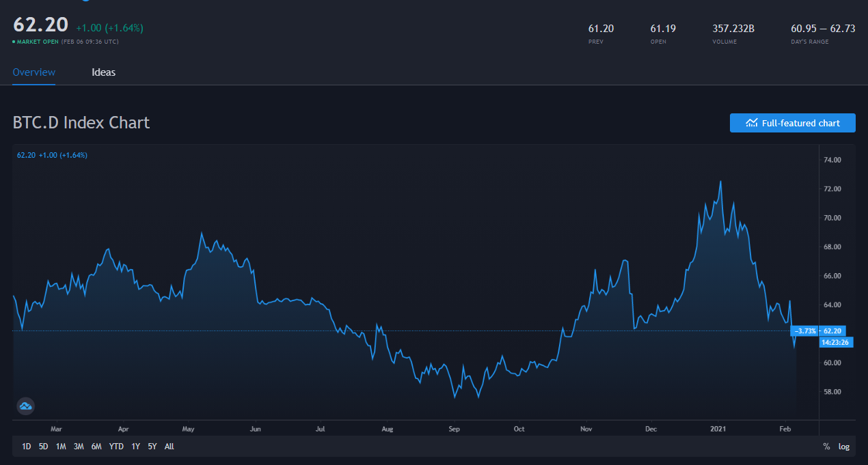
Task: Click the TradingView cloud logo icon on chart
Action: coord(25,406)
